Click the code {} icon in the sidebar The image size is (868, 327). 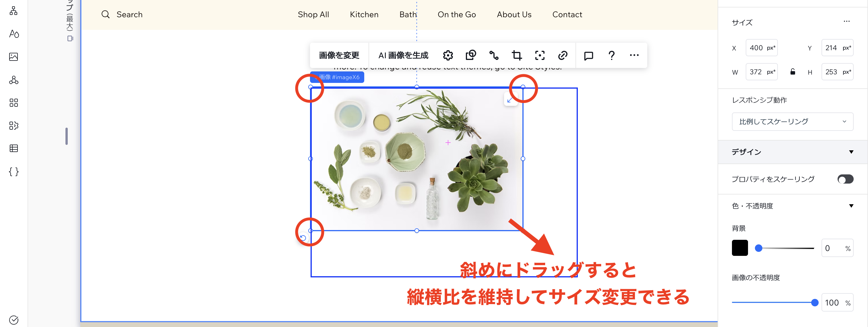click(x=13, y=172)
